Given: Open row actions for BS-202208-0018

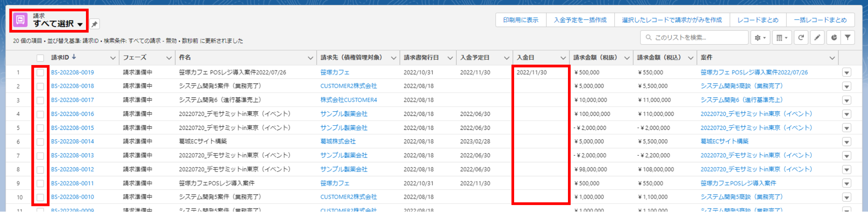Looking at the screenshot, I should 847,86.
